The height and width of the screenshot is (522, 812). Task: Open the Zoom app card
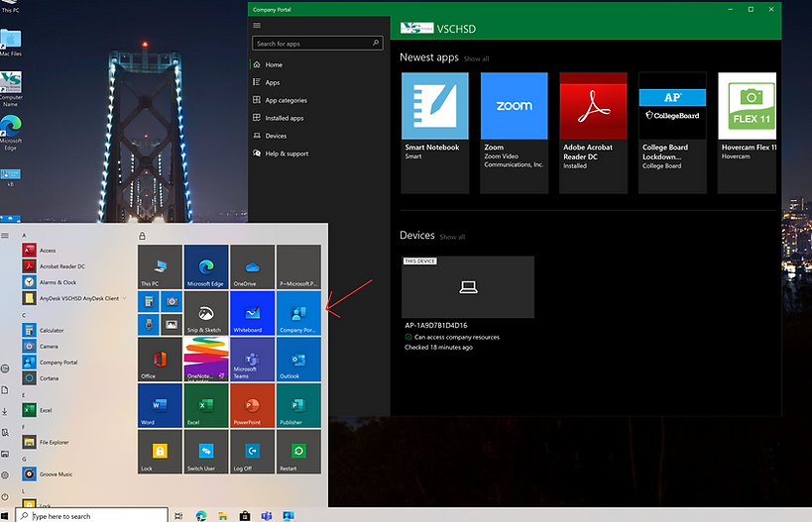(515, 133)
